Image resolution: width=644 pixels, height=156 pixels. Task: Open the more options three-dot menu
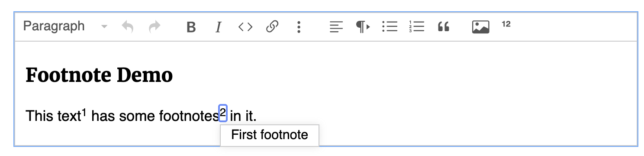[x=299, y=27]
